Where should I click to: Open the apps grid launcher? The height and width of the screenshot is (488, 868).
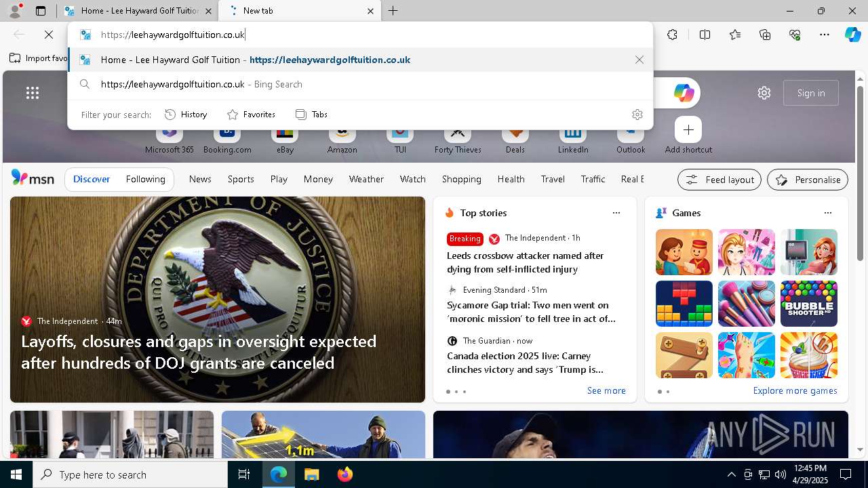coord(33,93)
